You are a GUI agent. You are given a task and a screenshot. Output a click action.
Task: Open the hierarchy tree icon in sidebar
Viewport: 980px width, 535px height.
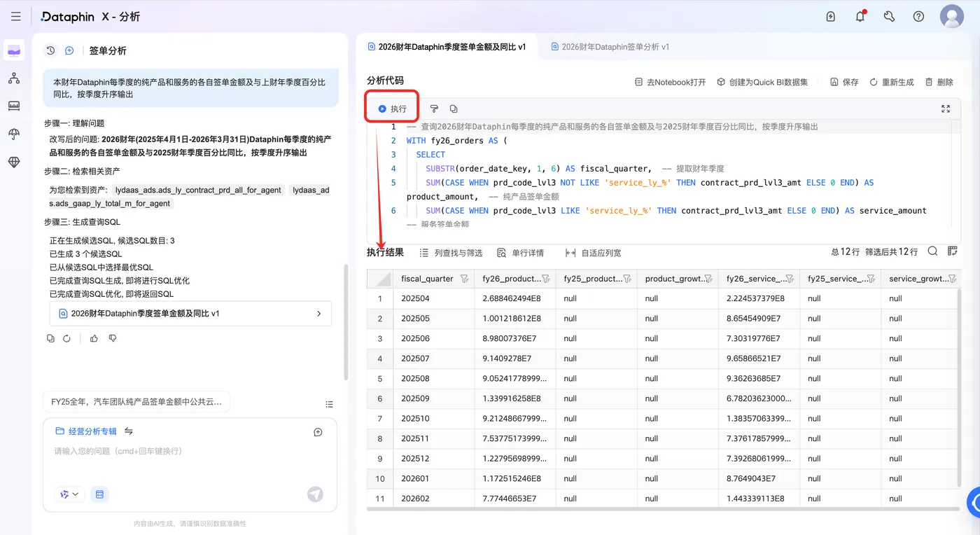(x=14, y=78)
